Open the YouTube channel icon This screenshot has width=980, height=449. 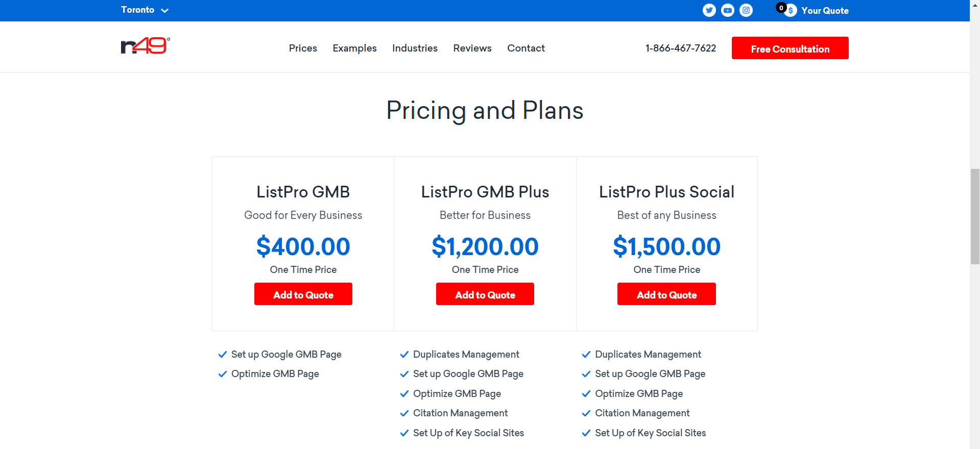[x=727, y=10]
